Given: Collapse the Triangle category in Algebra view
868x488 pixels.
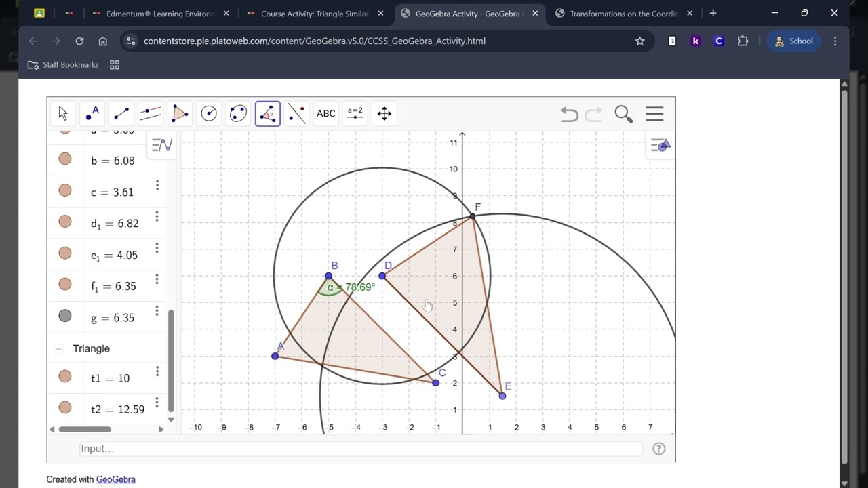Looking at the screenshot, I should 59,348.
